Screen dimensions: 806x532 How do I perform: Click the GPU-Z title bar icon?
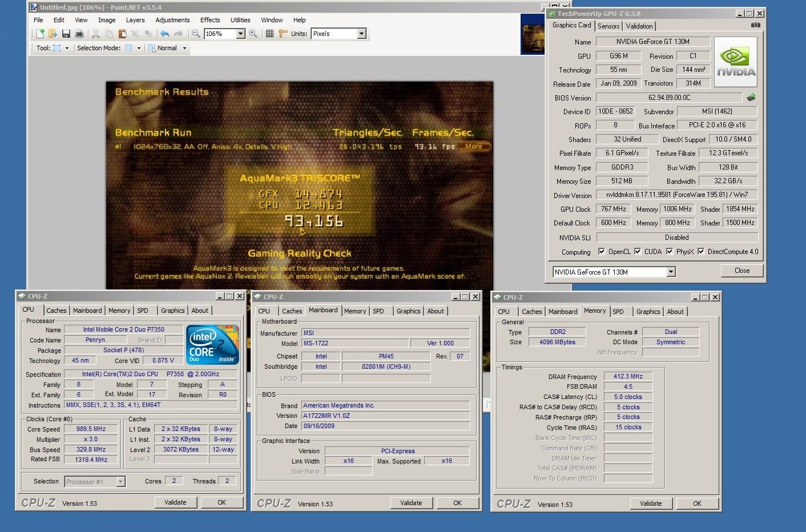click(552, 14)
